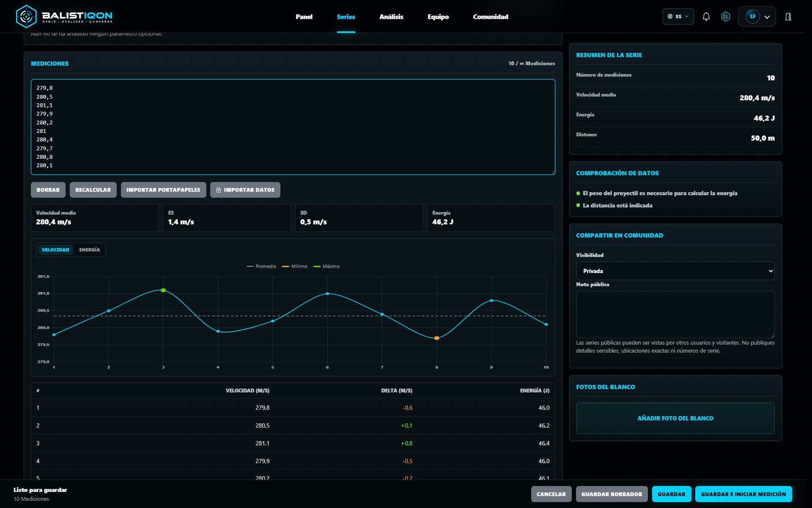Go to the Análisis tab
This screenshot has width=812, height=508.
(x=391, y=17)
